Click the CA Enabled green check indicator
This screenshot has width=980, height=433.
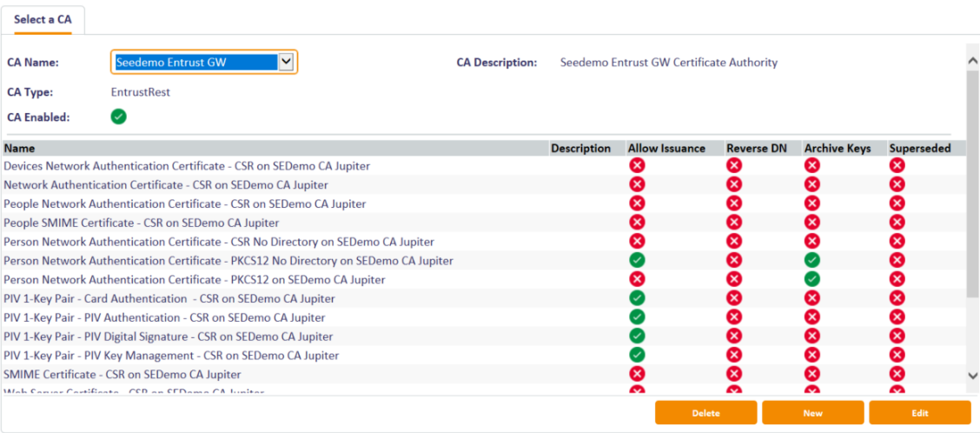tap(119, 117)
